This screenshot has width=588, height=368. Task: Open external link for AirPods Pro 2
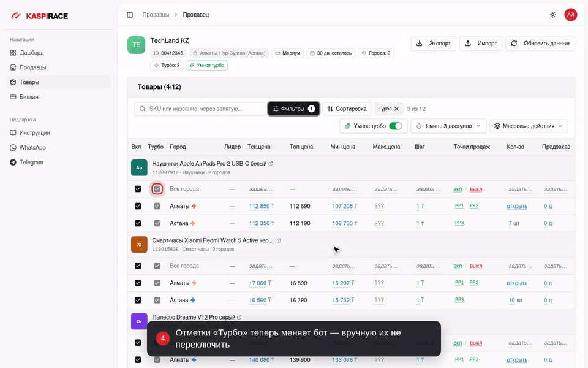(271, 164)
